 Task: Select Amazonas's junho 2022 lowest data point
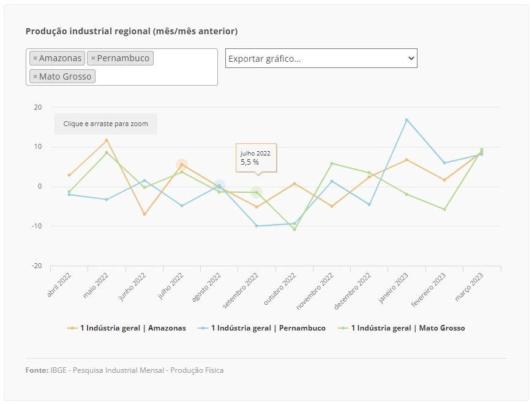pyautogui.click(x=144, y=214)
